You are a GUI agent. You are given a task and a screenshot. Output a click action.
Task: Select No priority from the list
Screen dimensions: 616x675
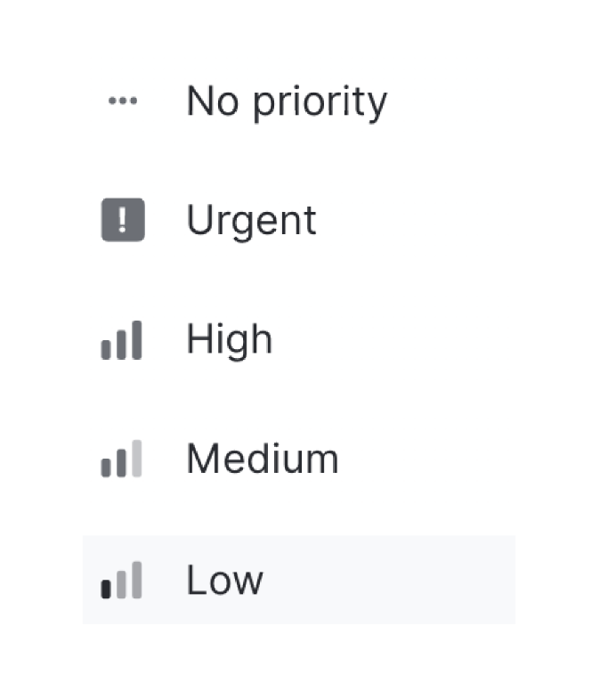click(287, 101)
